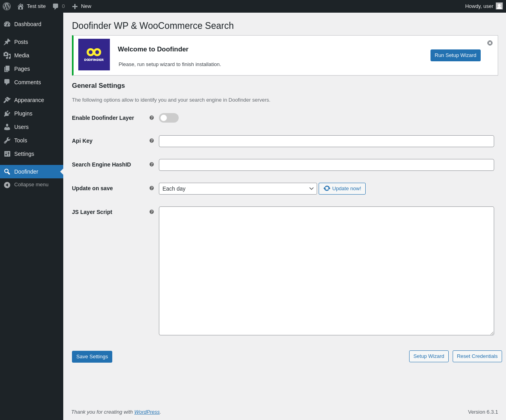Select the Doofinder menu item

[32, 172]
